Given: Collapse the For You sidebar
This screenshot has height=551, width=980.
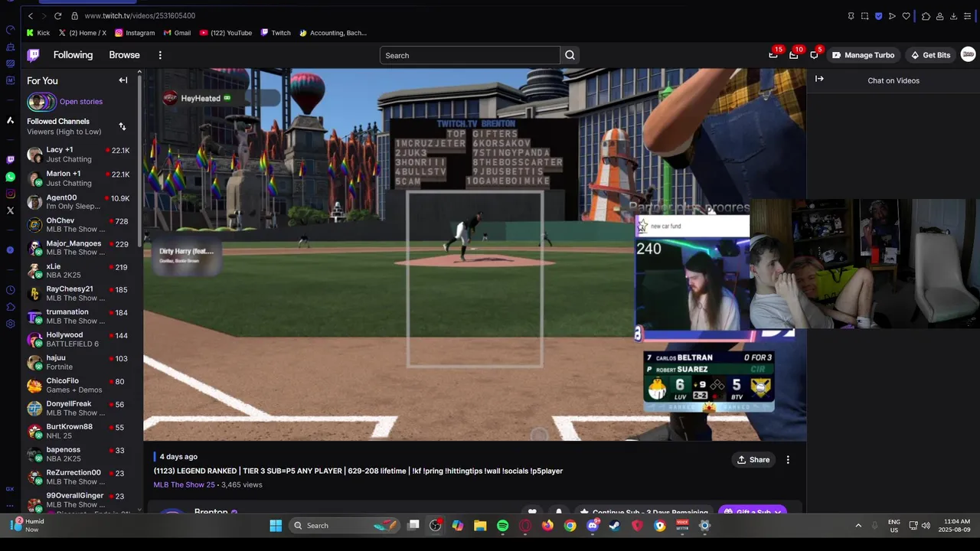Looking at the screenshot, I should tap(123, 80).
